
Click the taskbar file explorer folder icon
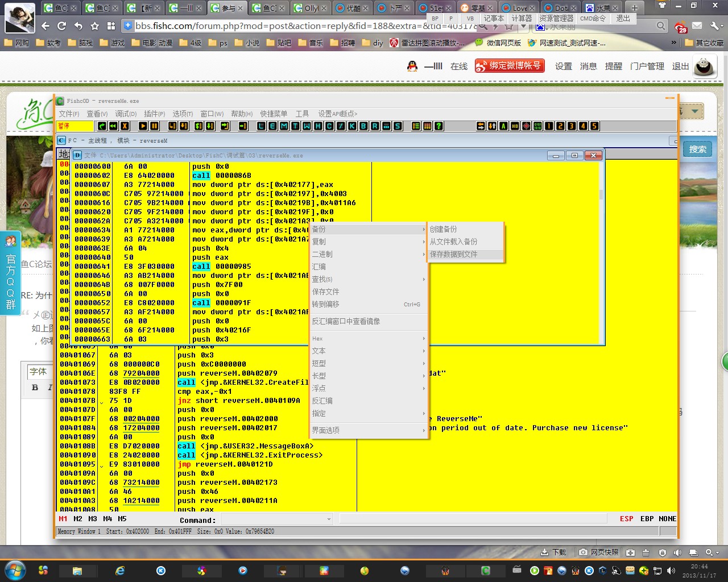pos(77,570)
